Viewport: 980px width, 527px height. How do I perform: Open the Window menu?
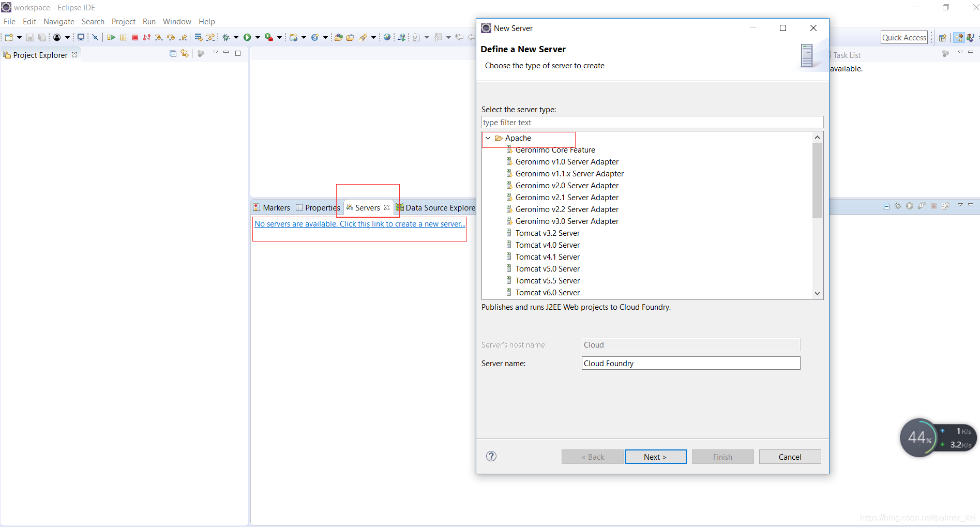(177, 22)
